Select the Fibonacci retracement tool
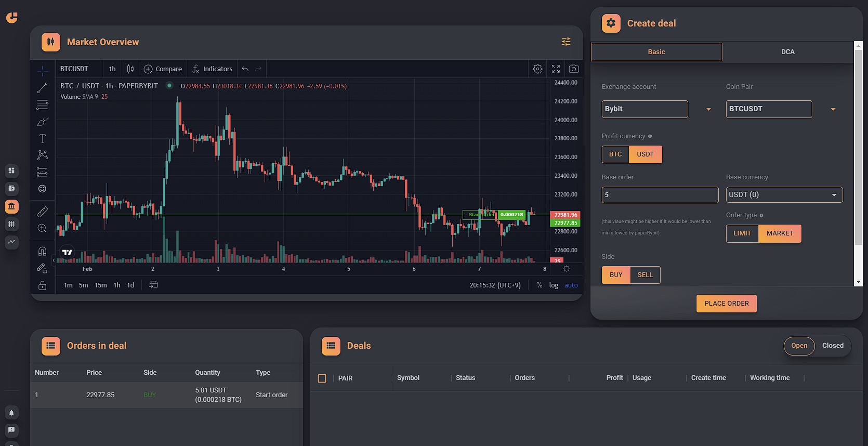This screenshot has width=868, height=446. tap(43, 105)
